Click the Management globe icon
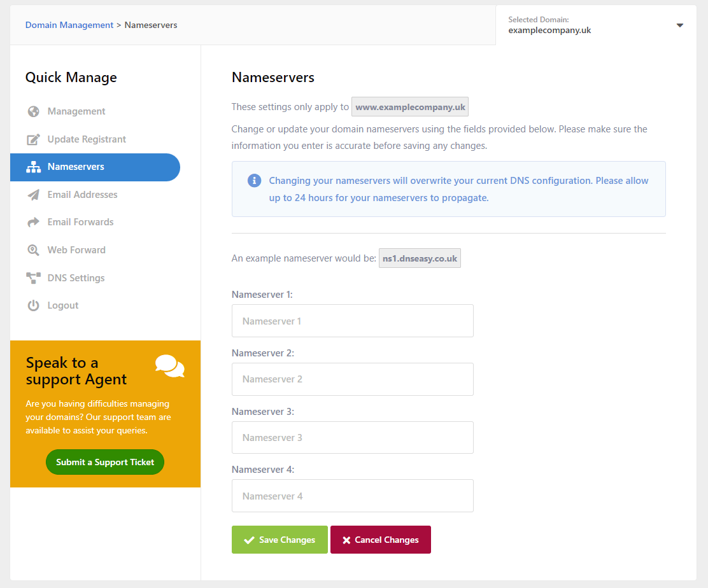708x588 pixels. pyautogui.click(x=33, y=111)
